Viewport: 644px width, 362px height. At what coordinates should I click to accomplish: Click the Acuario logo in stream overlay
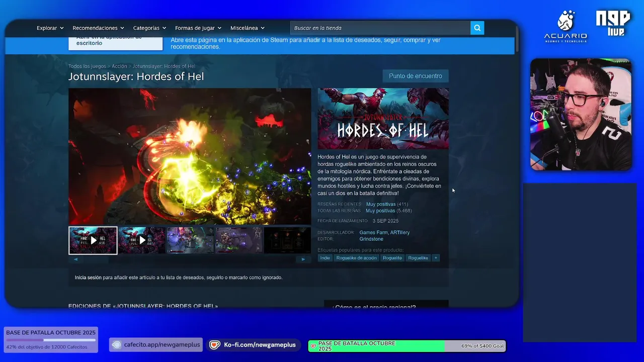click(x=566, y=26)
